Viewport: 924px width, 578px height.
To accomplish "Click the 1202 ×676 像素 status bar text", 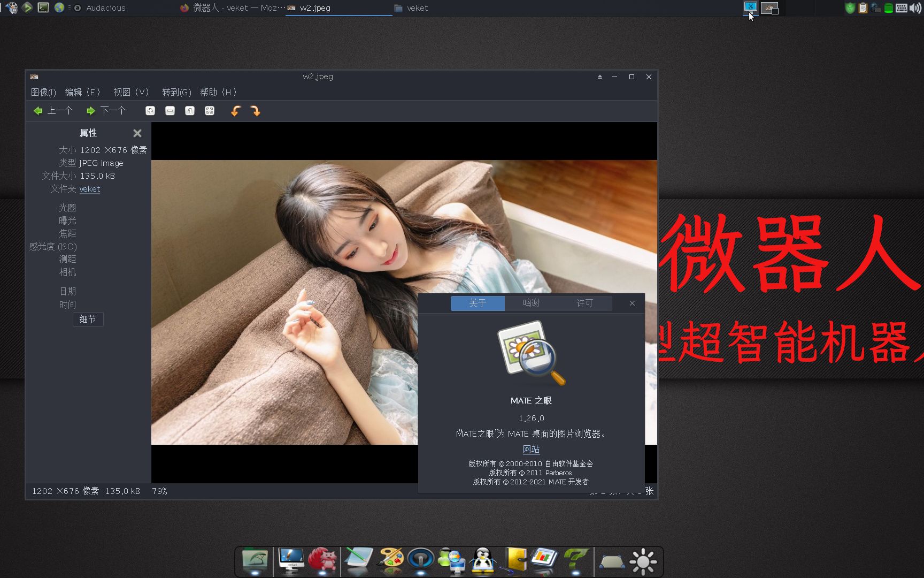I will (65, 491).
